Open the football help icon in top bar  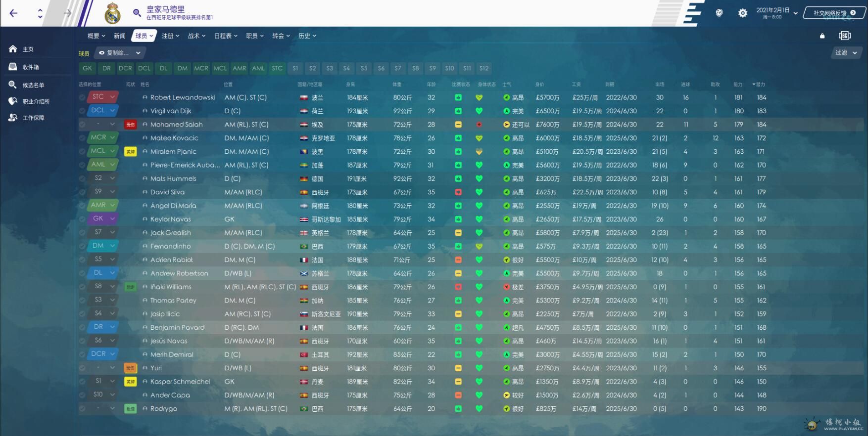[719, 13]
